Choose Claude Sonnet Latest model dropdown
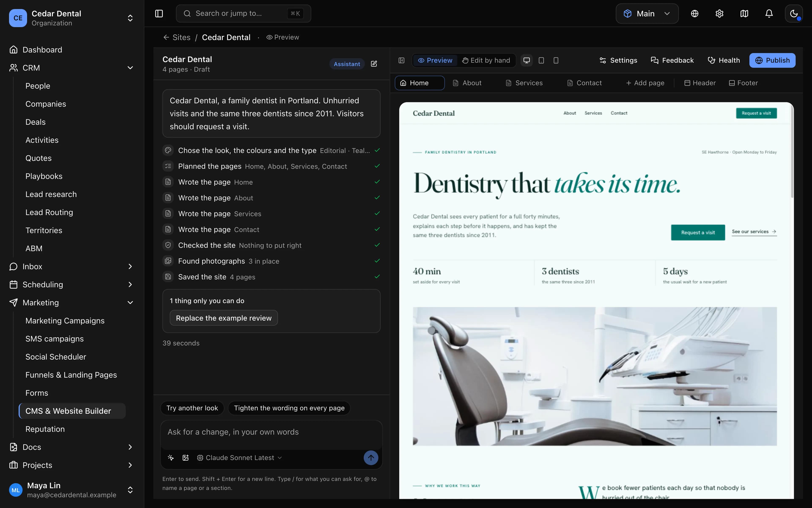Screen dimensions: 812x508 coord(240,458)
